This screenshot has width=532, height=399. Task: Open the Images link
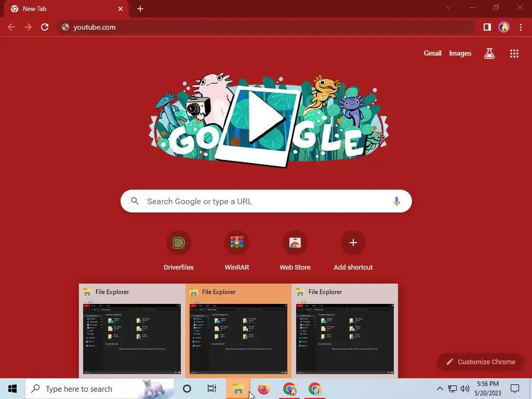pyautogui.click(x=460, y=54)
